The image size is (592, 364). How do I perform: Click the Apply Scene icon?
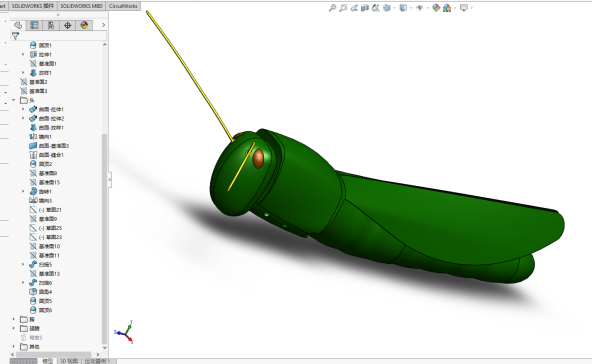pyautogui.click(x=447, y=8)
